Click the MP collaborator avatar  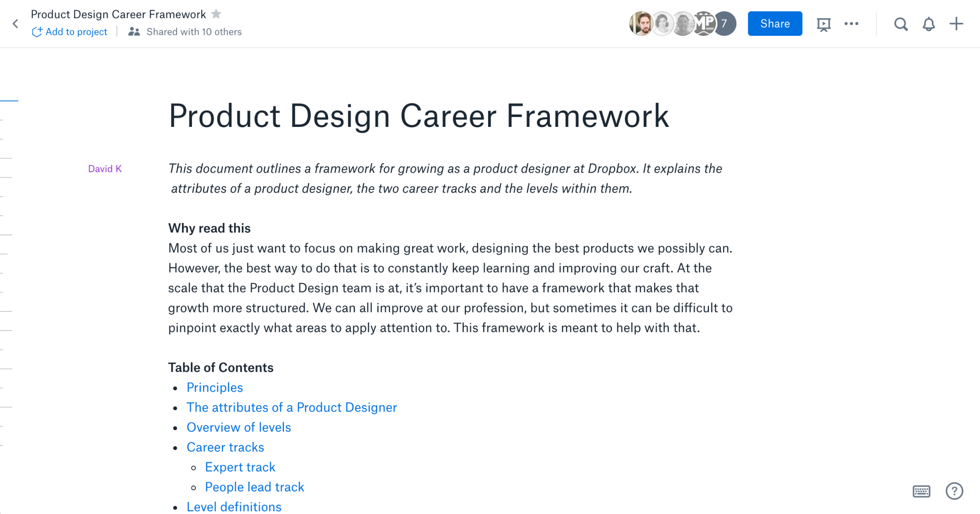pyautogui.click(x=705, y=24)
